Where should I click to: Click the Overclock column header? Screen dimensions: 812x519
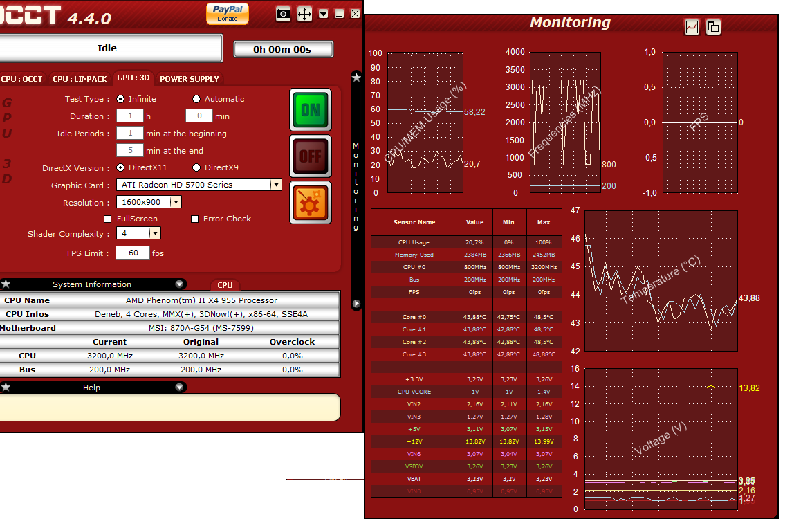[x=292, y=342]
